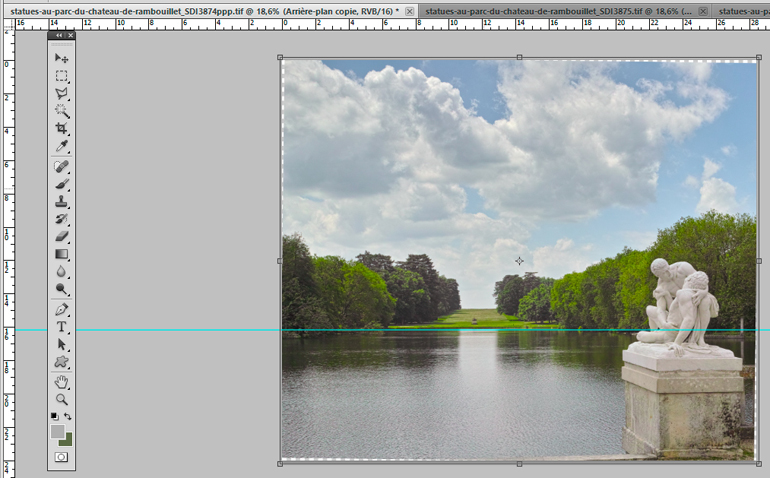
Task: Select the Eyedropper tool
Action: coord(61,146)
